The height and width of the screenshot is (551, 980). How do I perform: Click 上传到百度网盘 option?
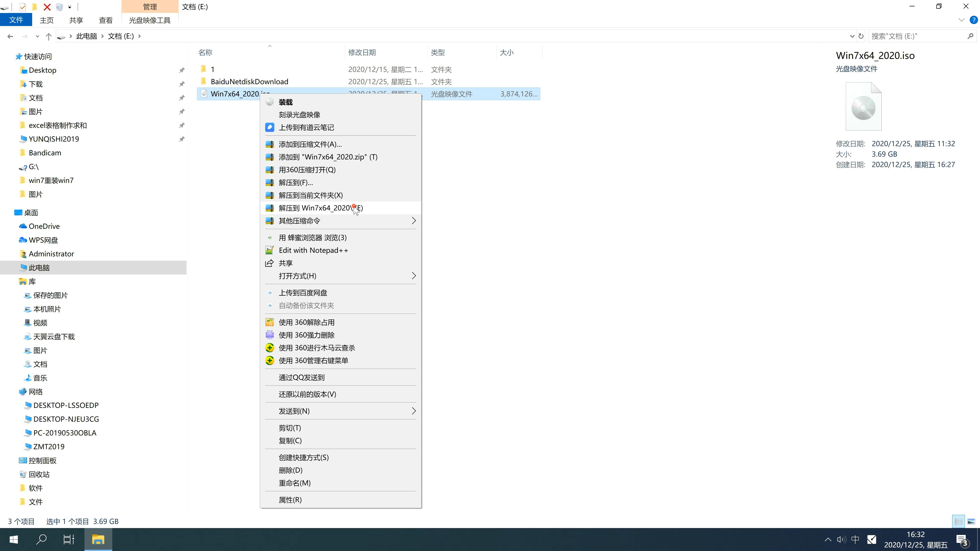(x=303, y=292)
